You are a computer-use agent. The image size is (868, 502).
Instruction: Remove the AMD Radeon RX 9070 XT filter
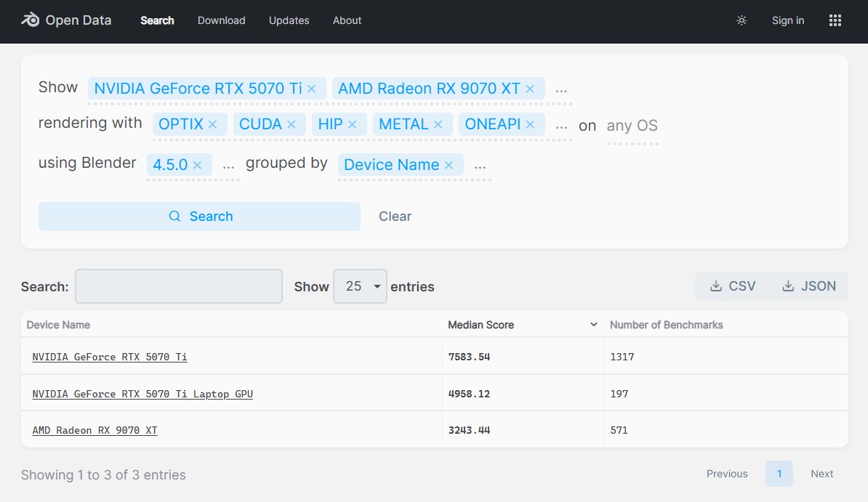point(530,89)
